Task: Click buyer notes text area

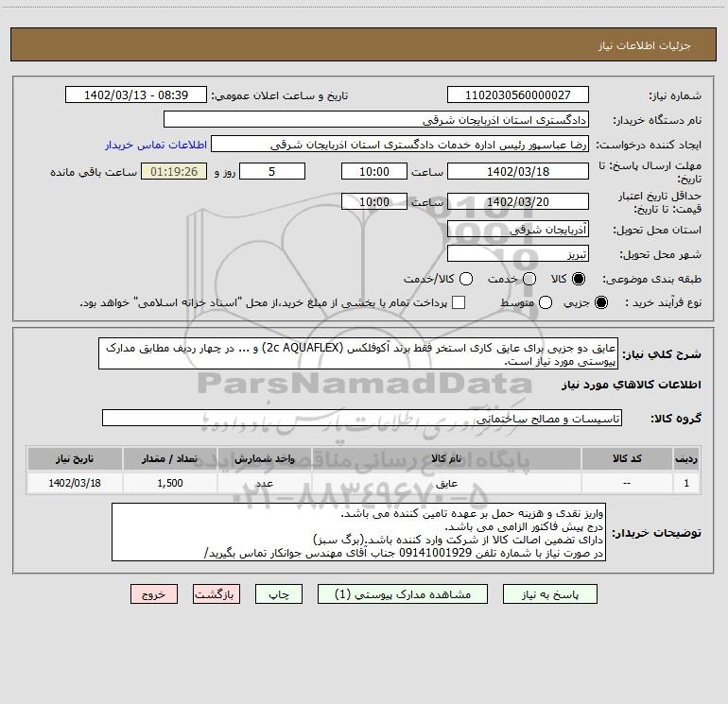Action: point(359,532)
